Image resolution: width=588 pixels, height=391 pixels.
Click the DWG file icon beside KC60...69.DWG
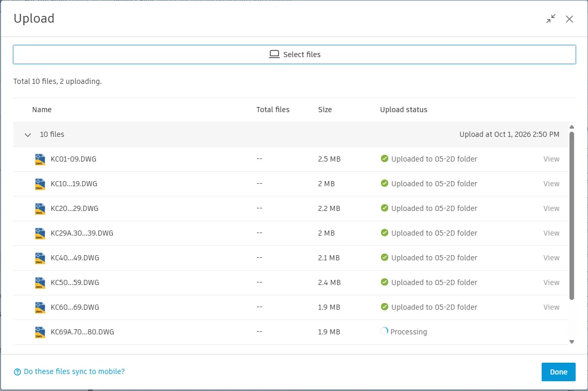40,308
